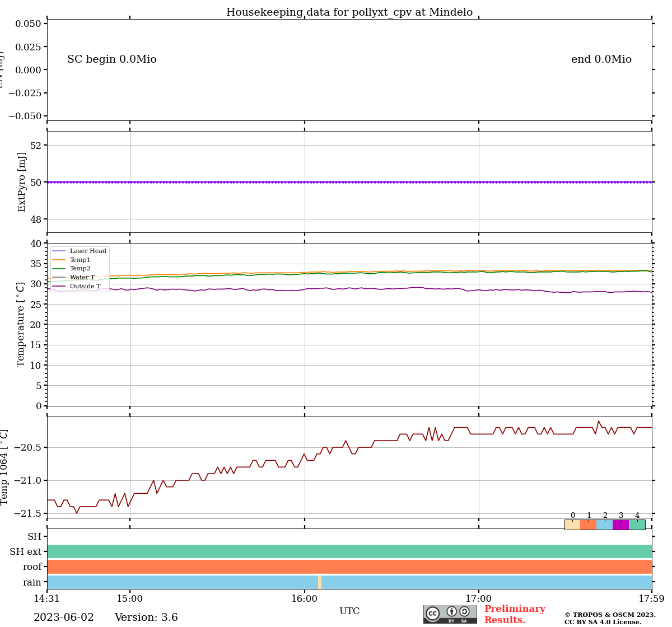Screen dimensions: 672x627
Task: Select the green status color labeled 4
Action: (x=637, y=525)
